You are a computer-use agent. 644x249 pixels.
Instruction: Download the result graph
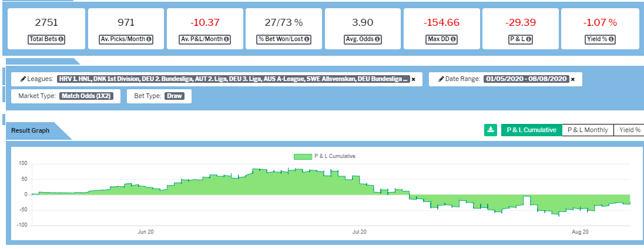click(491, 130)
